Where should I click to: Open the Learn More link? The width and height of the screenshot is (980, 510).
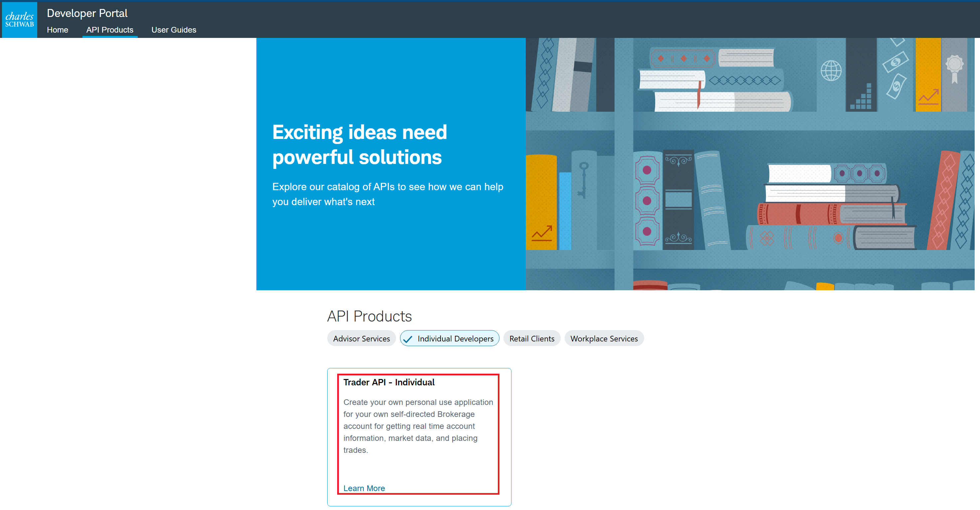(x=364, y=488)
